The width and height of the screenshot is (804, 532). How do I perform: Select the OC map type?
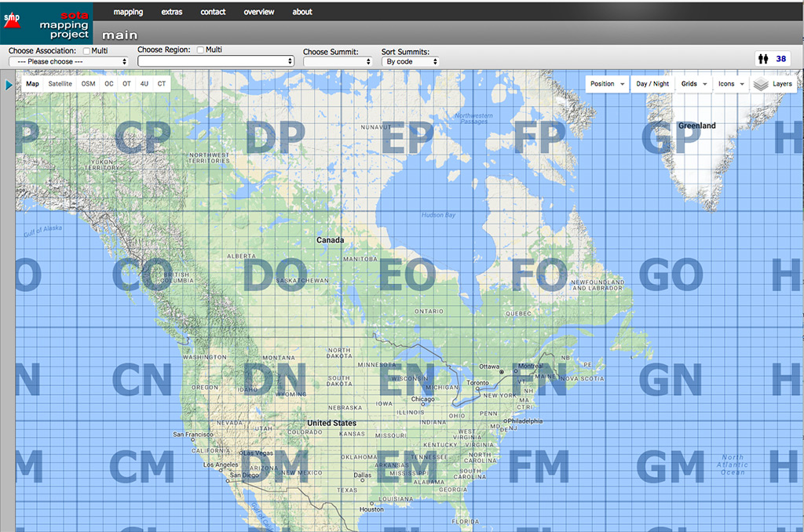109,84
